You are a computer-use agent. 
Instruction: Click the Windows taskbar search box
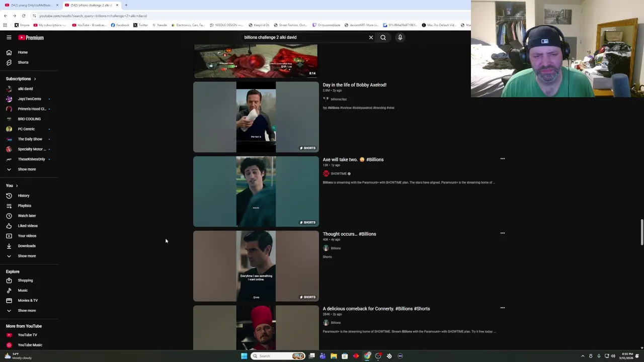278,356
